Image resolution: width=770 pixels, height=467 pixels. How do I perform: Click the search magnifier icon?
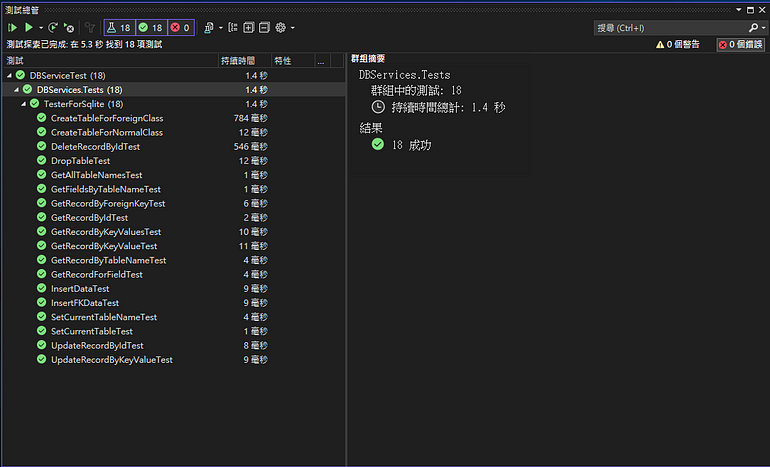[753, 28]
